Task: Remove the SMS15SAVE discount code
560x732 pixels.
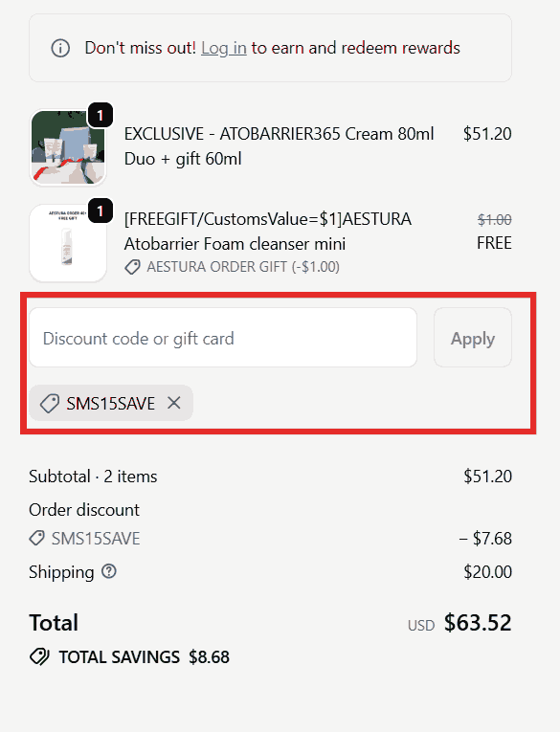Action: click(174, 403)
